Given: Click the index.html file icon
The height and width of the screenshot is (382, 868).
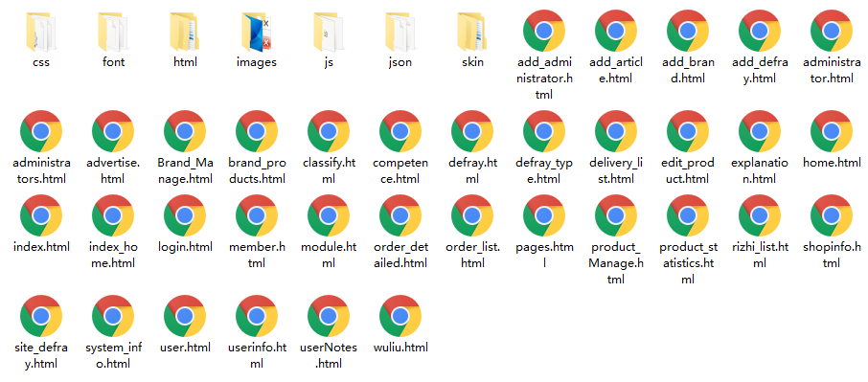Looking at the screenshot, I should pos(41,215).
